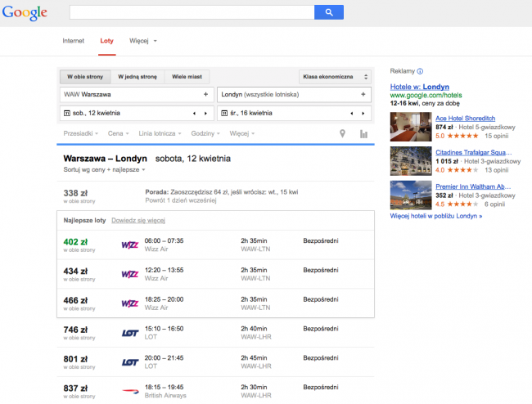This screenshot has width=532, height=404.
Task: Click www.google.com/hotels URL
Action: tap(426, 95)
